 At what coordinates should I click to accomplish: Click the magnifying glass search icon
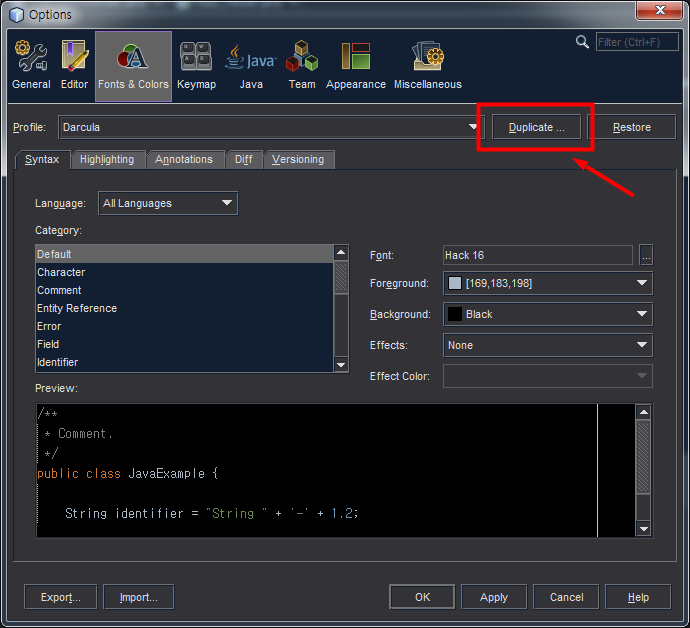(582, 42)
